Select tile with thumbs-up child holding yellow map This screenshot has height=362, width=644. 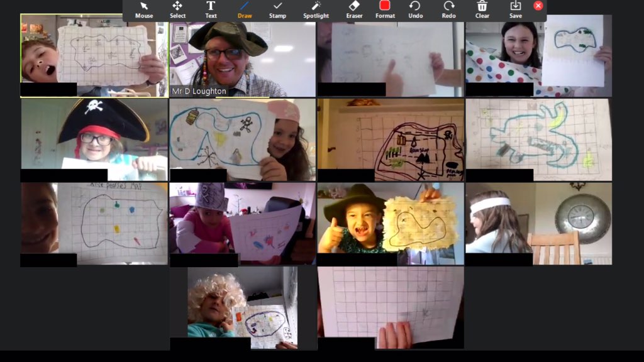(x=391, y=224)
